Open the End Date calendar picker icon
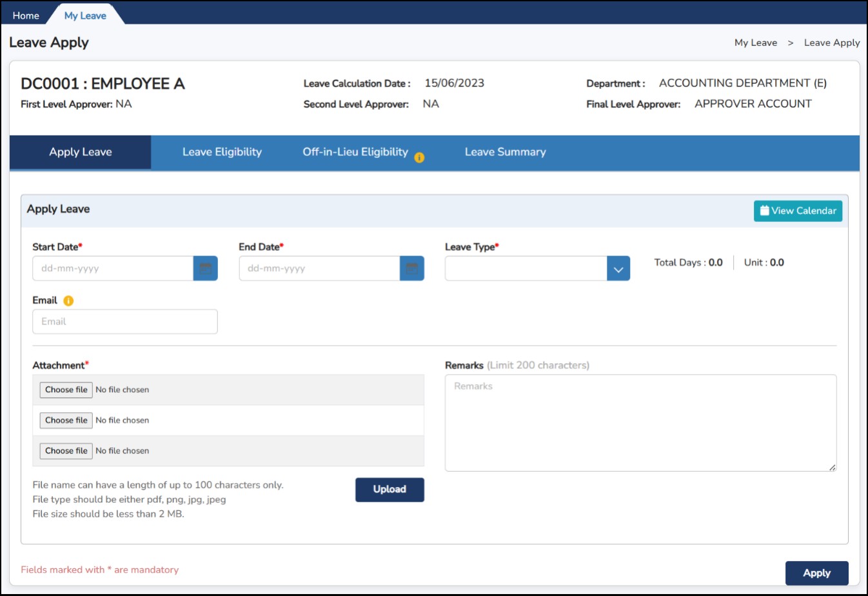Viewport: 868px width, 596px height. point(412,268)
